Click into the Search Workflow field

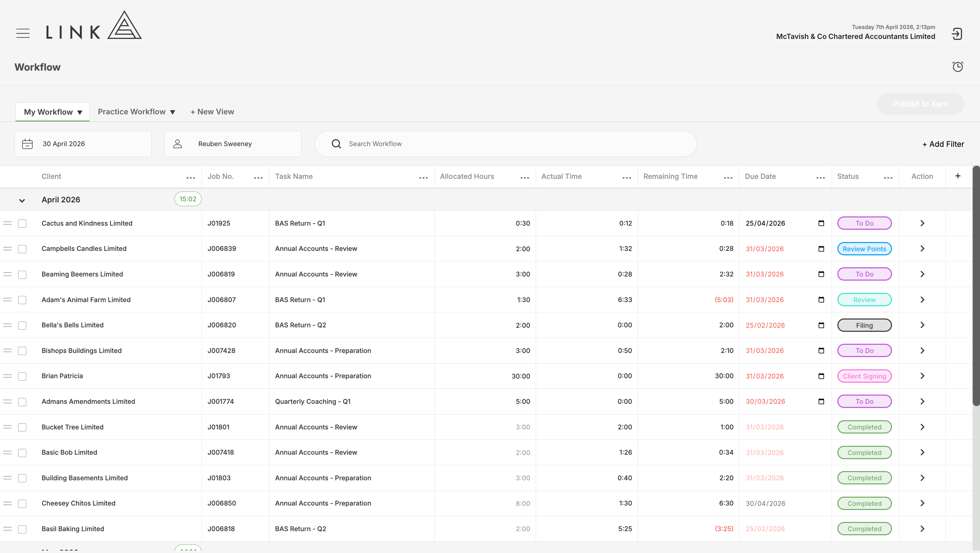click(505, 144)
